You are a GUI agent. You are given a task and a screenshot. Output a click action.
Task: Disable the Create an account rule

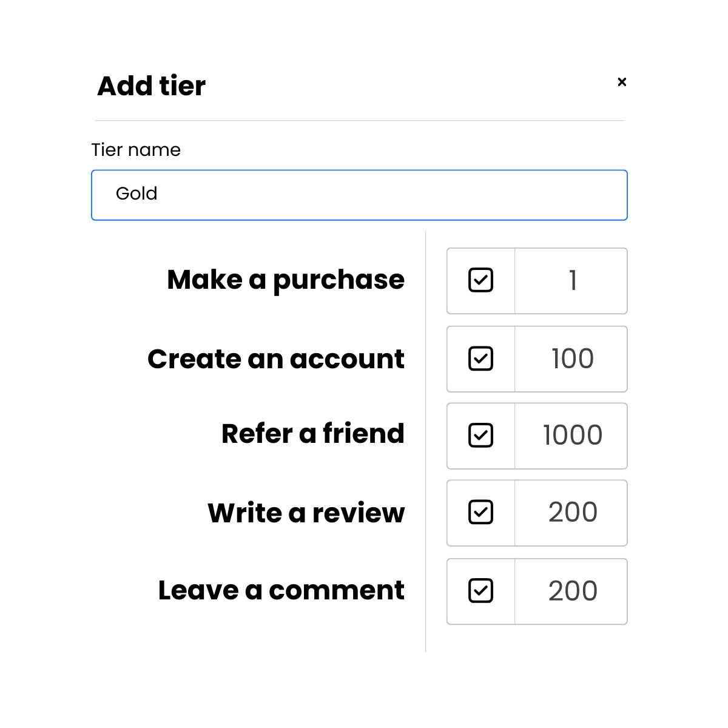tap(480, 359)
